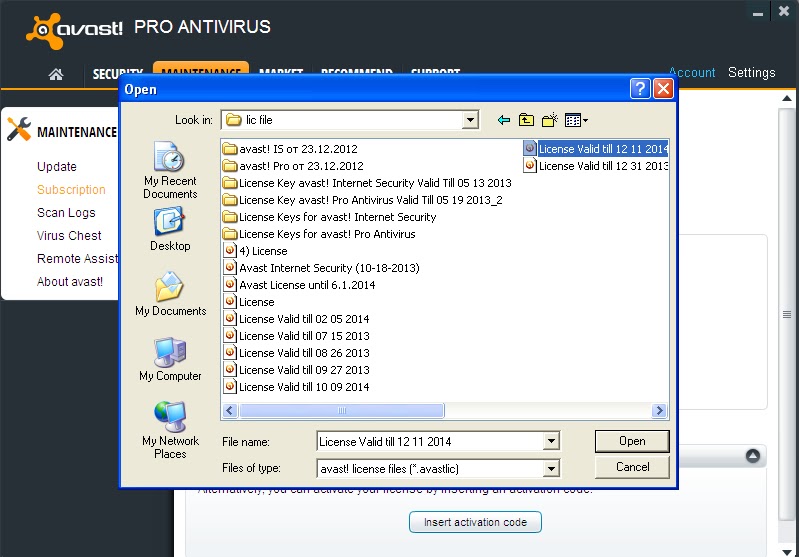Select 'License Keys for avast! Pro Antivirus' folder
The height and width of the screenshot is (557, 799).
pyautogui.click(x=319, y=234)
